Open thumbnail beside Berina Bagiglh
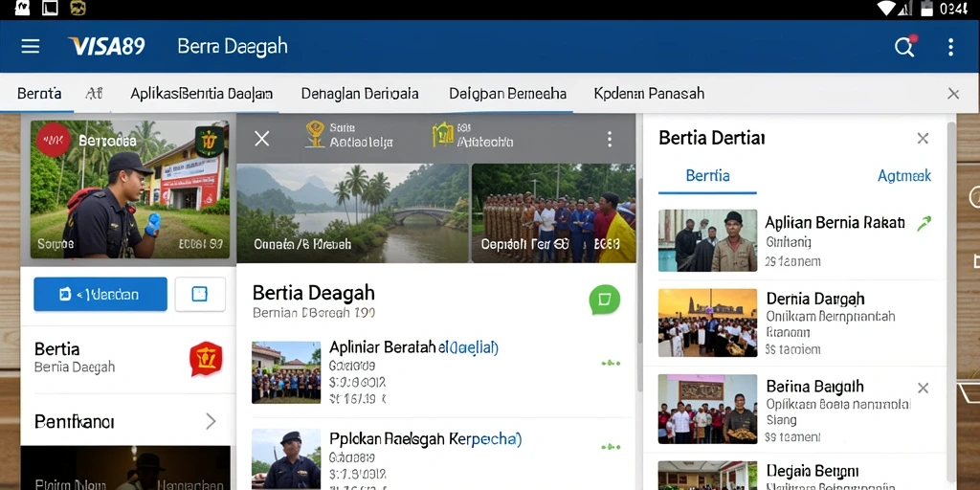This screenshot has height=490, width=980. coord(707,410)
